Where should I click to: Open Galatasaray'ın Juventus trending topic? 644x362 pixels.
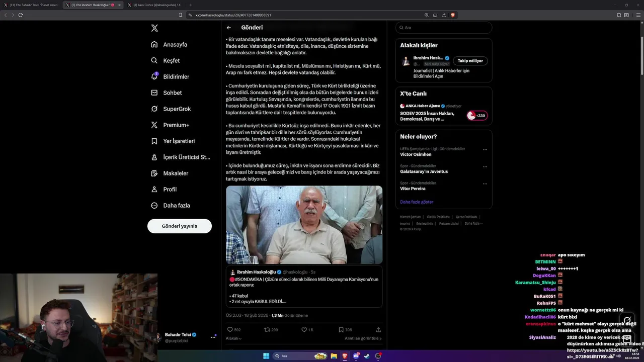click(424, 171)
